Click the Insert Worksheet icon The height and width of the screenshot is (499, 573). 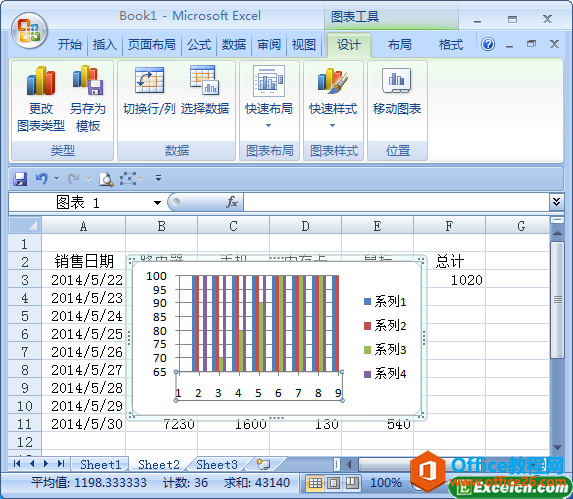point(263,464)
